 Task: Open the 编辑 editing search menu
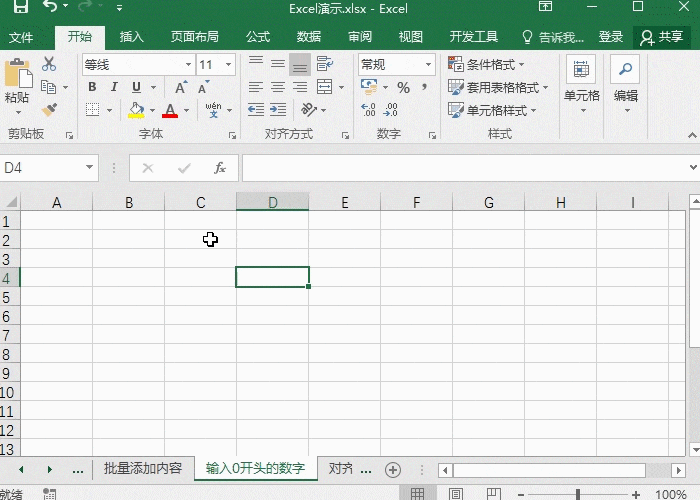(625, 85)
